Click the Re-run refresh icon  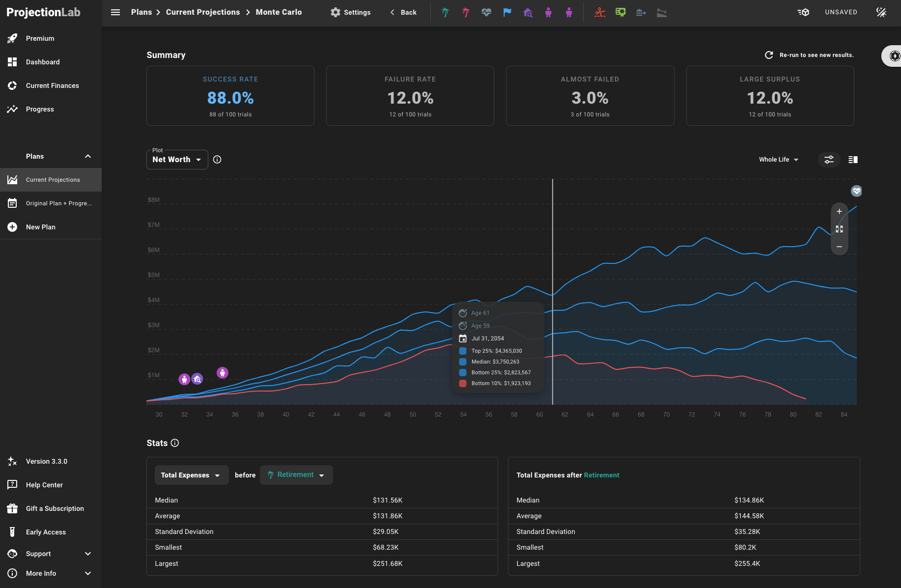tap(769, 55)
